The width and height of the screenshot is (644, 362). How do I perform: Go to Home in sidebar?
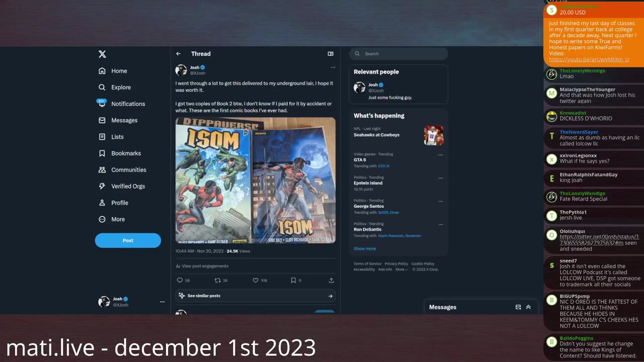113,71
